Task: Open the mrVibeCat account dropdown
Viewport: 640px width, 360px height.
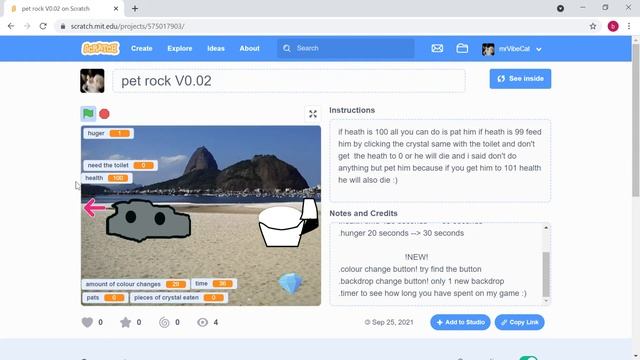Action: coord(511,49)
